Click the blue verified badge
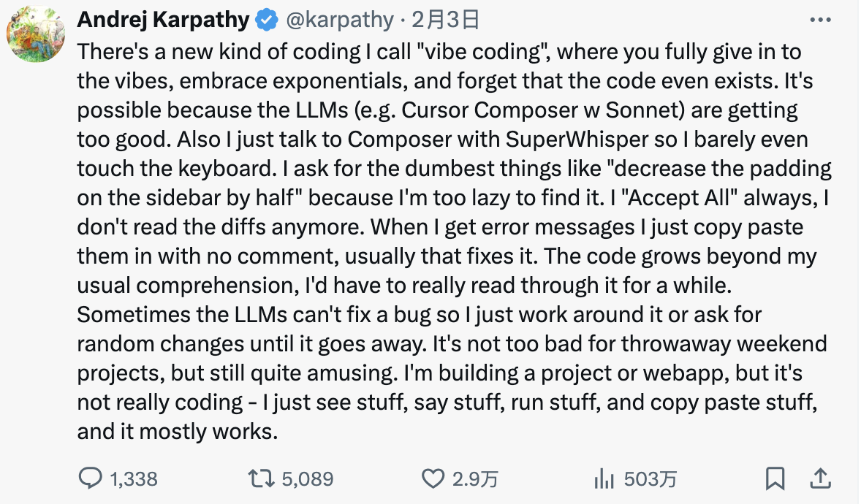Image resolution: width=861 pixels, height=504 pixels. pos(265,20)
